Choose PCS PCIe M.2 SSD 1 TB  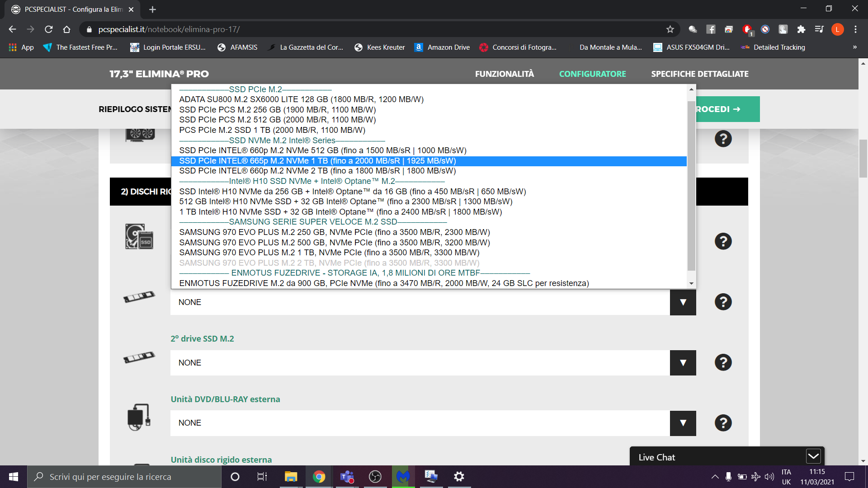429,130
